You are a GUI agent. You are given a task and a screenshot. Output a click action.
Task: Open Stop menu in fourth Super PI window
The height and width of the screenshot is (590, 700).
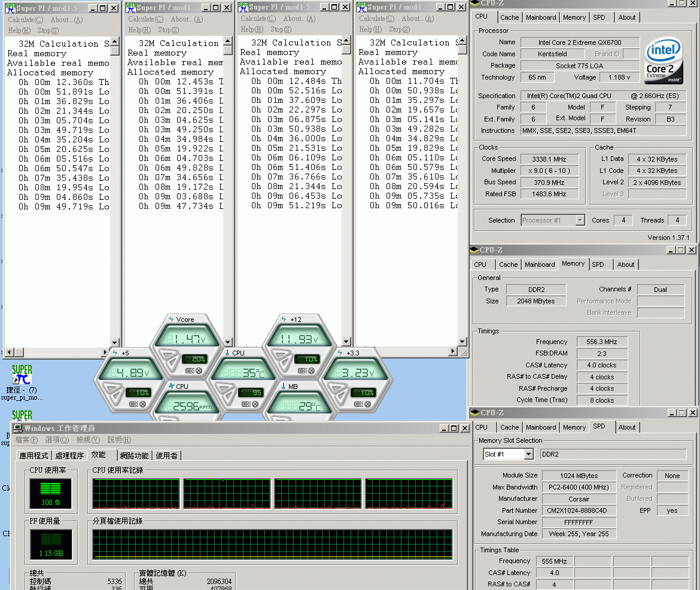(399, 29)
